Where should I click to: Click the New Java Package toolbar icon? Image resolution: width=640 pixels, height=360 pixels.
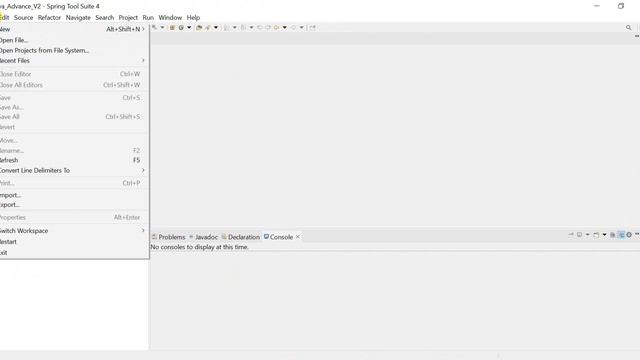[x=172, y=27]
